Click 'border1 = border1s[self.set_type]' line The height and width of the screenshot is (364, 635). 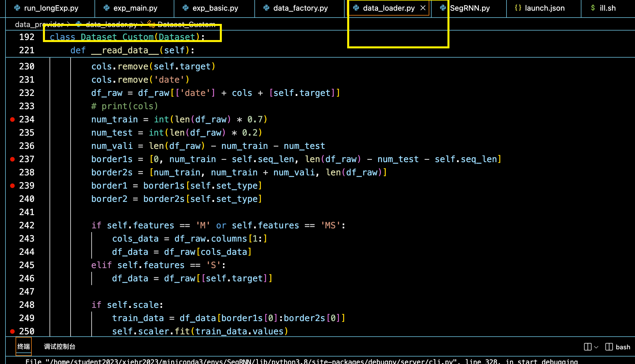[177, 186]
